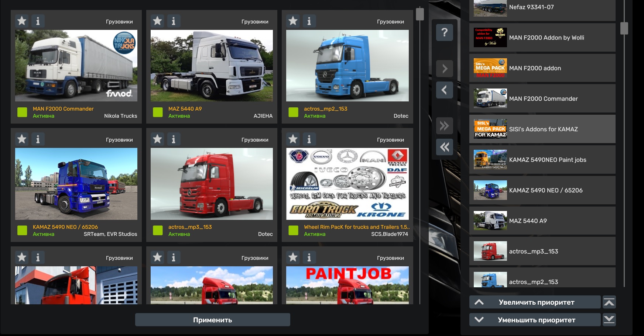The height and width of the screenshot is (336, 644).
Task: Show info for the actros_mp3_153 card
Action: pos(173,139)
